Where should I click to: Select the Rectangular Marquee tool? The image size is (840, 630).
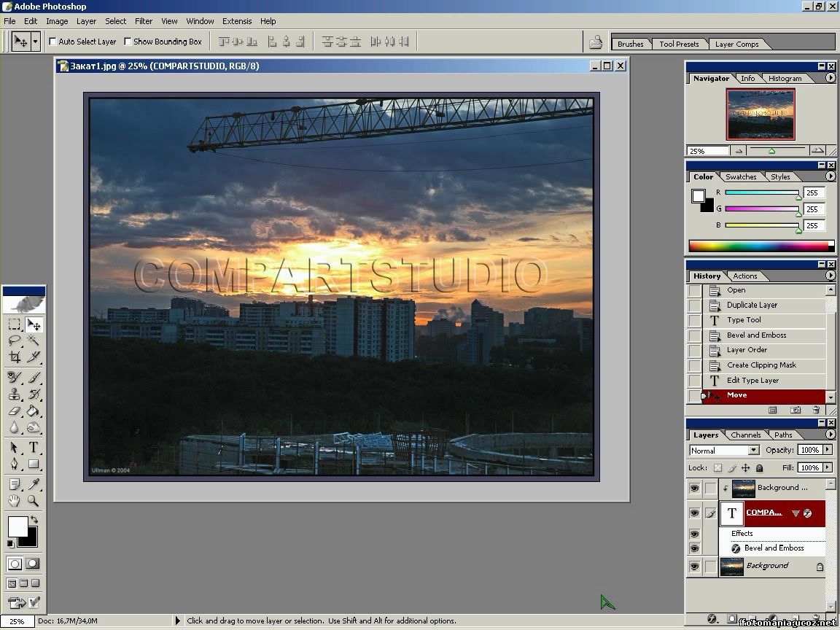[x=15, y=324]
